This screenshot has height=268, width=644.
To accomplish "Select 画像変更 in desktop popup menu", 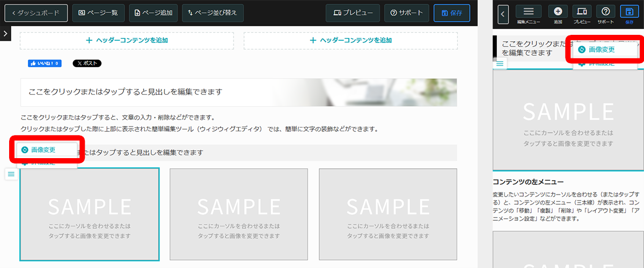I will pyautogui.click(x=43, y=150).
